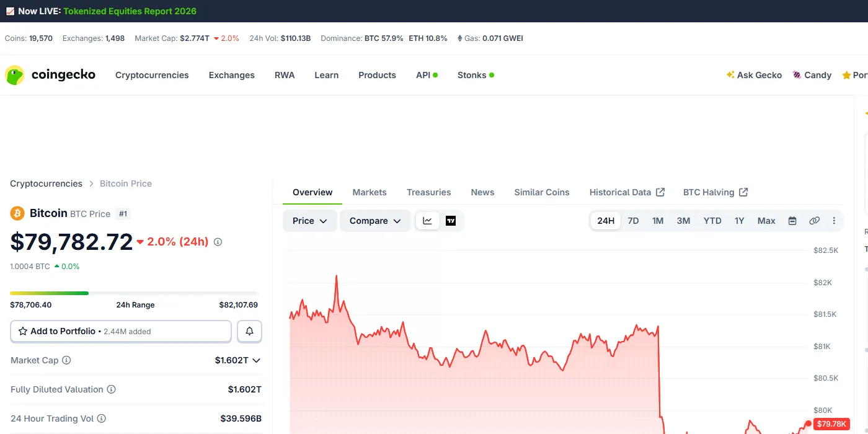Viewport: 868px width, 434px height.
Task: Open the info icon next to Market Cap
Action: tap(66, 360)
